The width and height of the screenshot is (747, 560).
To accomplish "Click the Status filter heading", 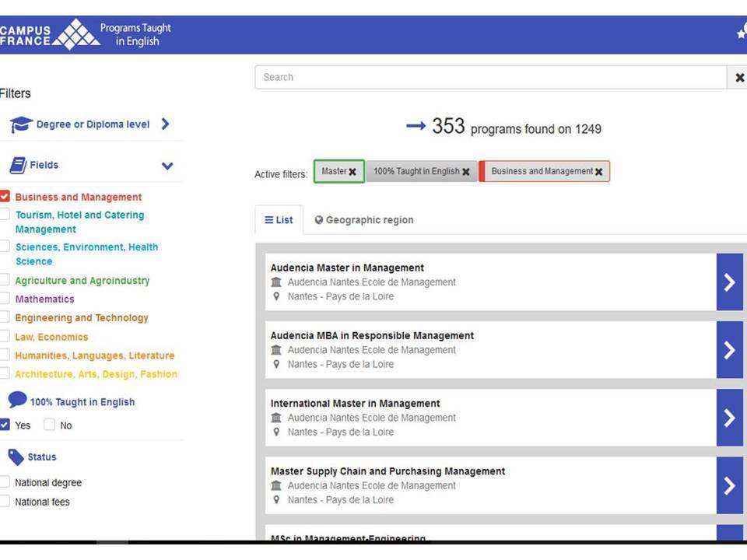I will tap(42, 457).
